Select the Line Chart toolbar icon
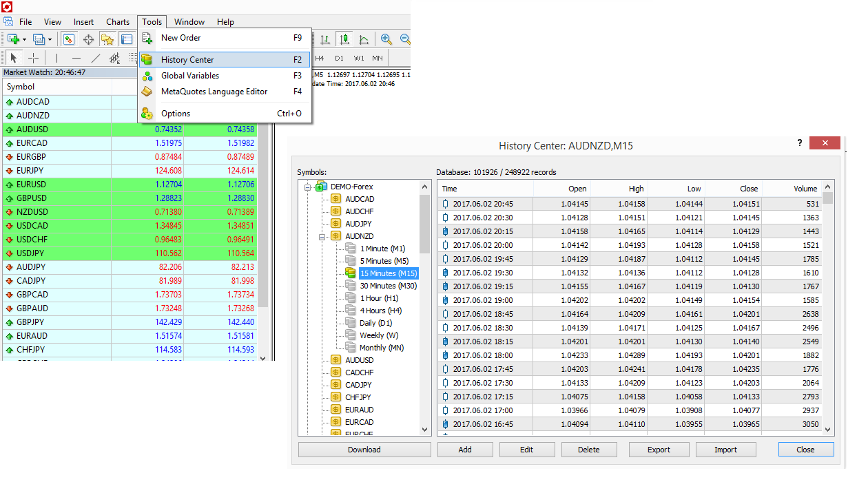868x493 pixels. 364,39
